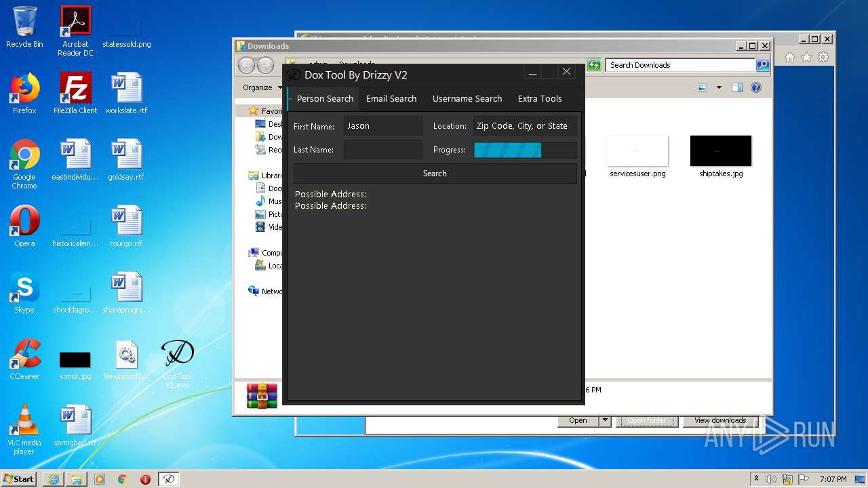Click the search magnifier button in Explorer

(x=763, y=65)
